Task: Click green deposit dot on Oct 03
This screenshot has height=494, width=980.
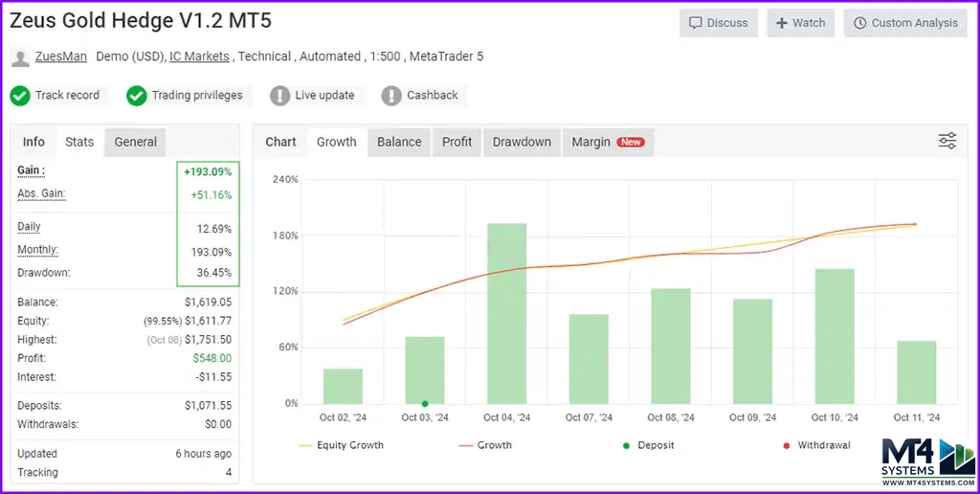Action: click(x=425, y=403)
